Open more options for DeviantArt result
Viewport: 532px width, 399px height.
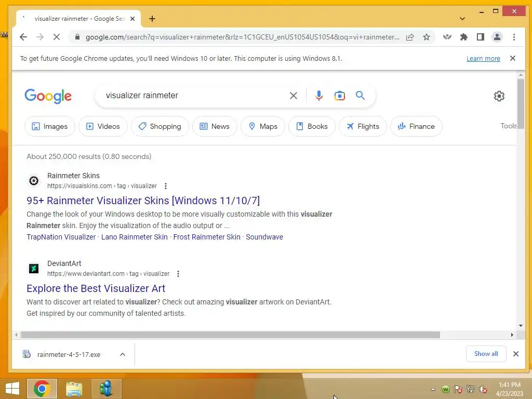[178, 274]
